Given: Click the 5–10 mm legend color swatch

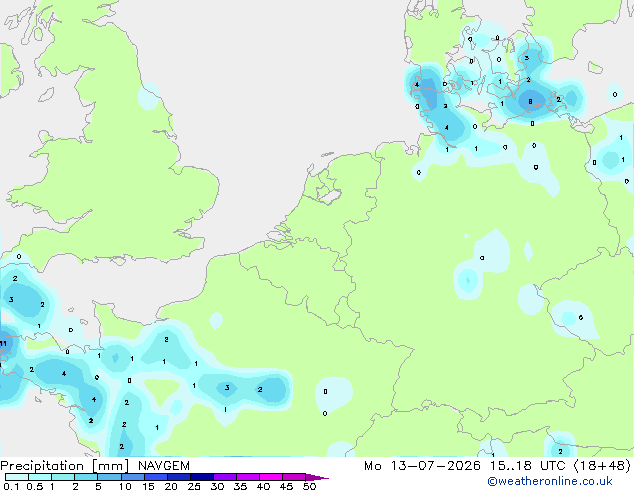Looking at the screenshot, I should pos(109,477).
